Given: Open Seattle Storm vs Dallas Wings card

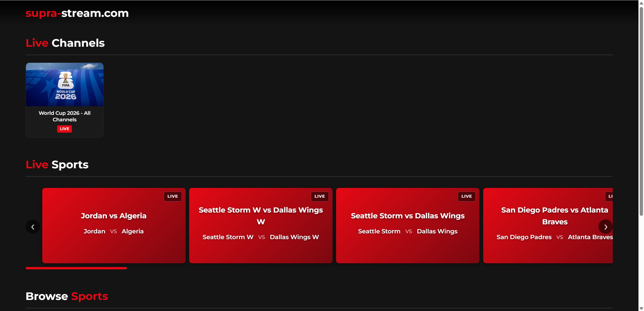Looking at the screenshot, I should click(408, 226).
